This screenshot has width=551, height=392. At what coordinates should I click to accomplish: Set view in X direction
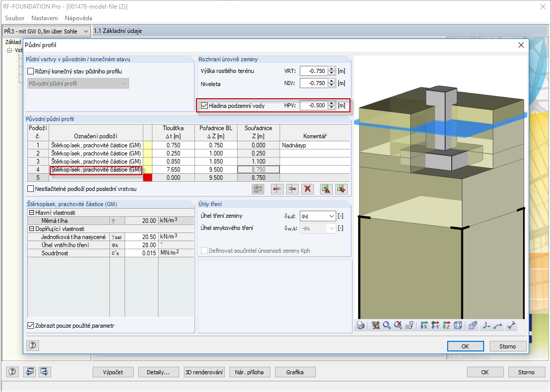click(x=424, y=325)
